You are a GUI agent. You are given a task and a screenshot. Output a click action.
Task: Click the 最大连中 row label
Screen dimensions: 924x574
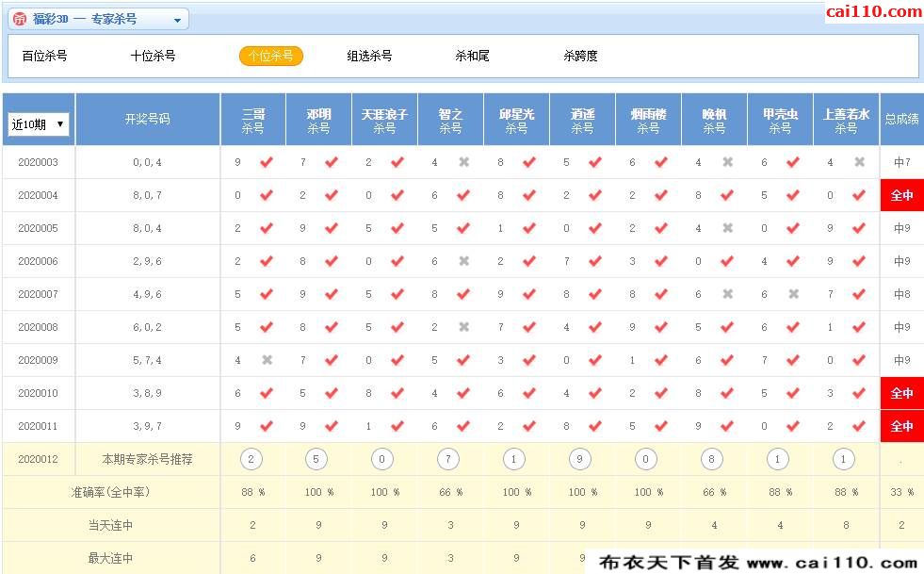point(110,558)
